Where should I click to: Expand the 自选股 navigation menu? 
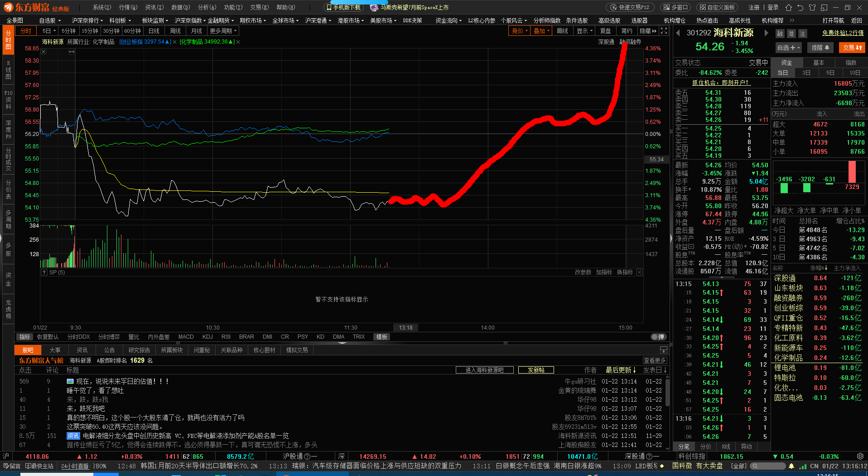coord(49,20)
